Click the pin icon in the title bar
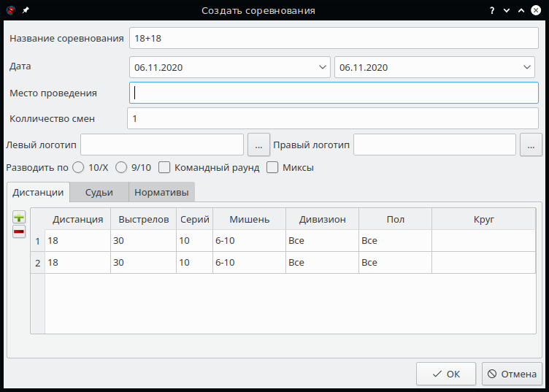The height and width of the screenshot is (392, 549). click(x=26, y=10)
